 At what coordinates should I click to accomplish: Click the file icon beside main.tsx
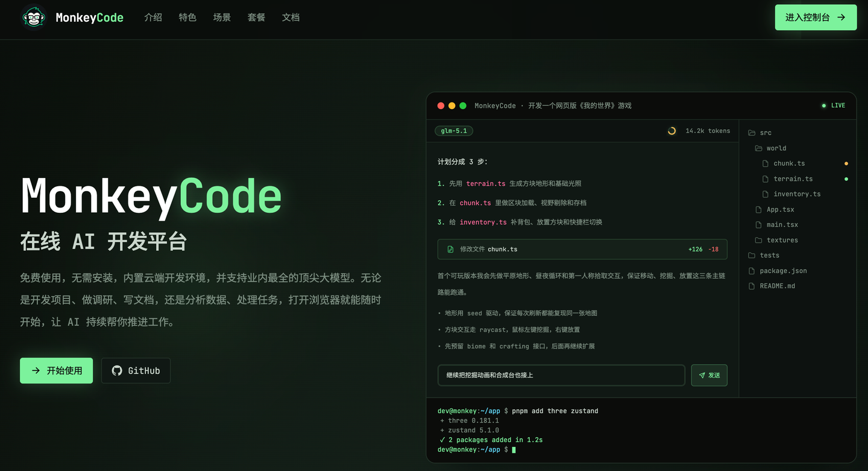coord(758,224)
